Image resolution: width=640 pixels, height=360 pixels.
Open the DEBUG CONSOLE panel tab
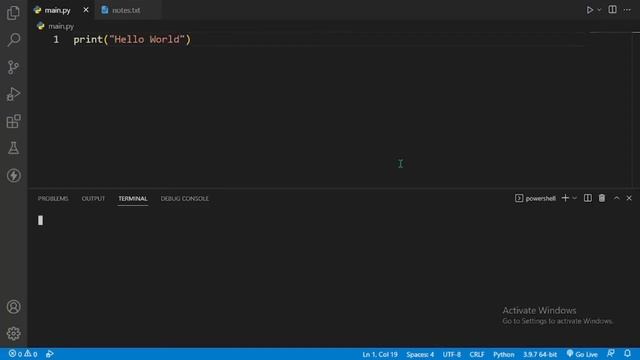[184, 198]
